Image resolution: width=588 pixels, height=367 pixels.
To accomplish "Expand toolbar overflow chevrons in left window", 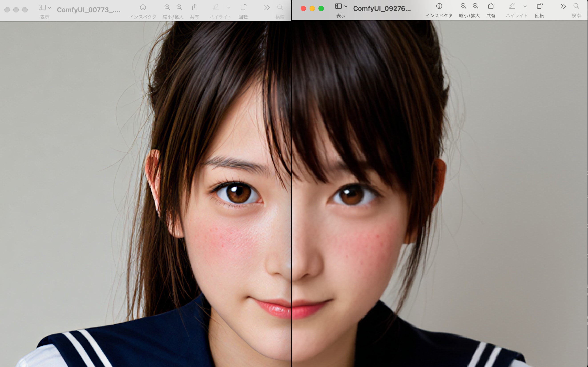I will click(x=267, y=8).
